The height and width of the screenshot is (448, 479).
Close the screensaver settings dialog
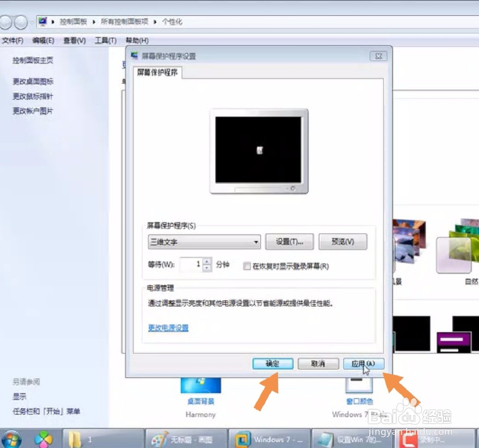click(378, 56)
